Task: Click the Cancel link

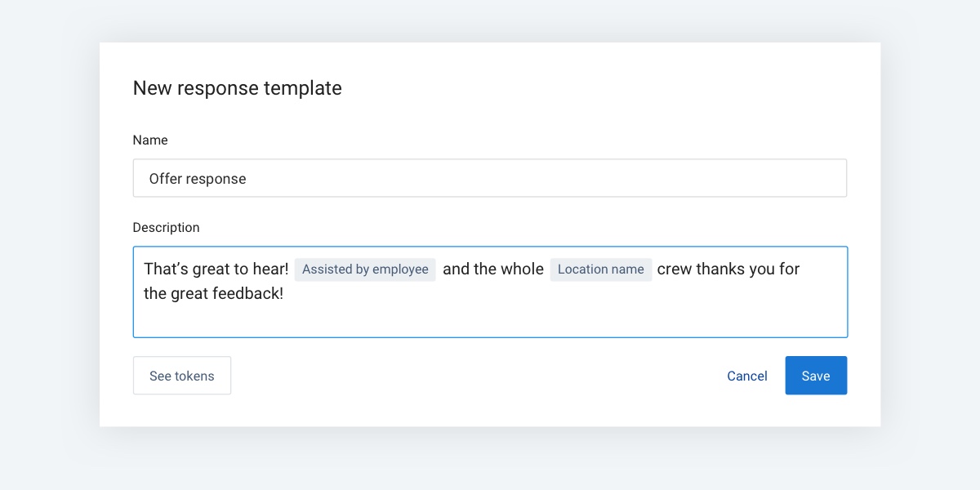Action: tap(746, 376)
